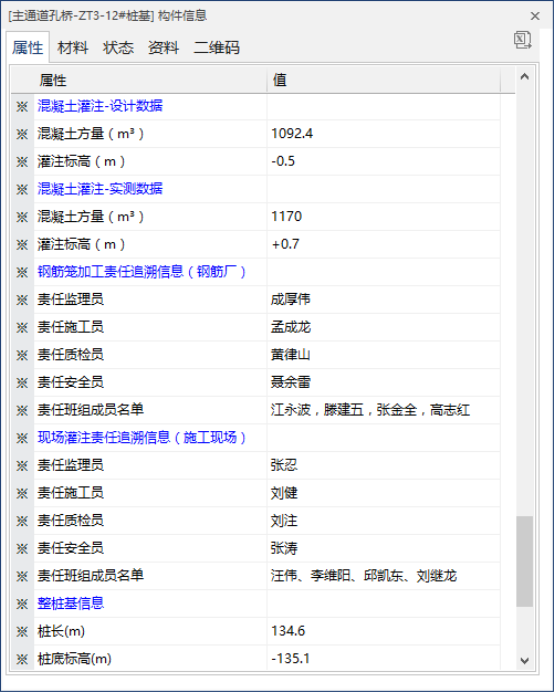Select the 桩底标高(m) property label
The image size is (554, 692).
click(x=74, y=659)
